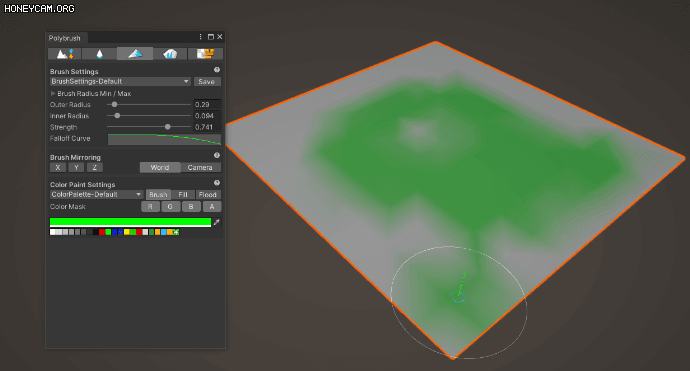
Task: Click the Falloff Curve label
Action: pos(70,138)
